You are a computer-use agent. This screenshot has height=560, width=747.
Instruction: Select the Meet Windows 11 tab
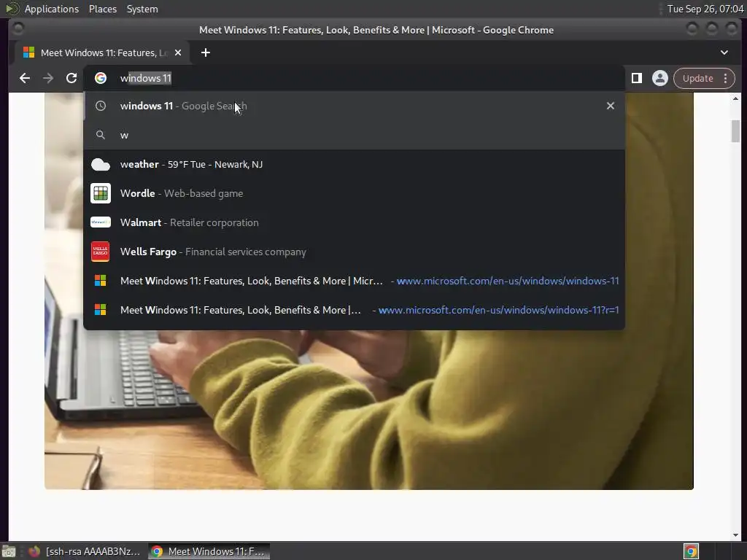point(102,52)
